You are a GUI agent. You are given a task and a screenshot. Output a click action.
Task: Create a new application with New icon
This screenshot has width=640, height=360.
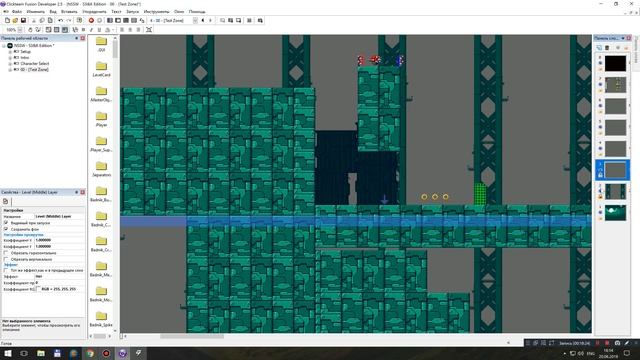click(7, 20)
